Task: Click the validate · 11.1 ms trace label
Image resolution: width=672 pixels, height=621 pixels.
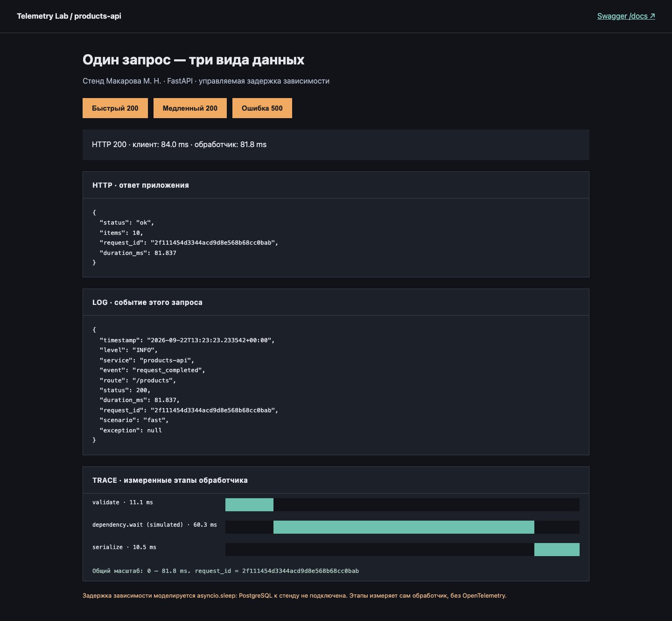Action: [x=123, y=502]
